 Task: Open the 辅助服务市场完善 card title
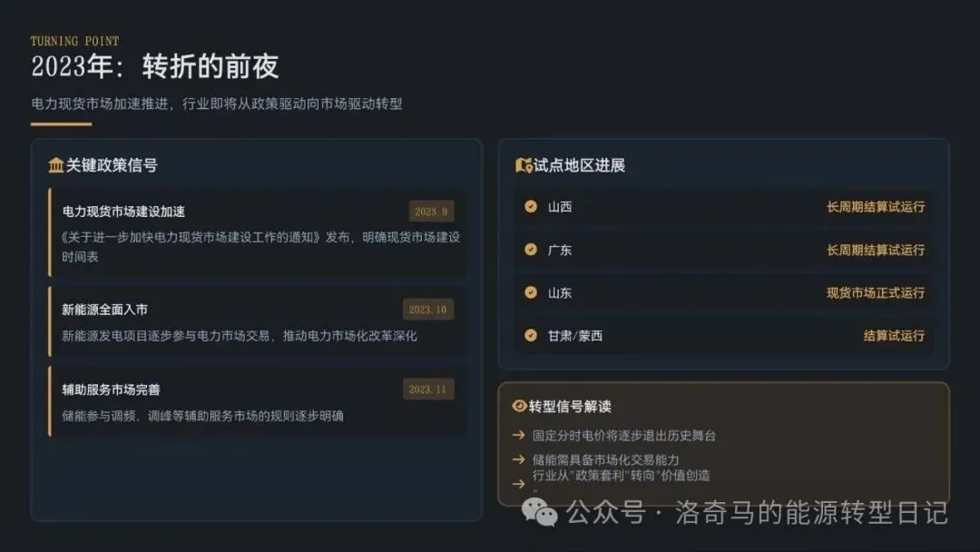(111, 389)
